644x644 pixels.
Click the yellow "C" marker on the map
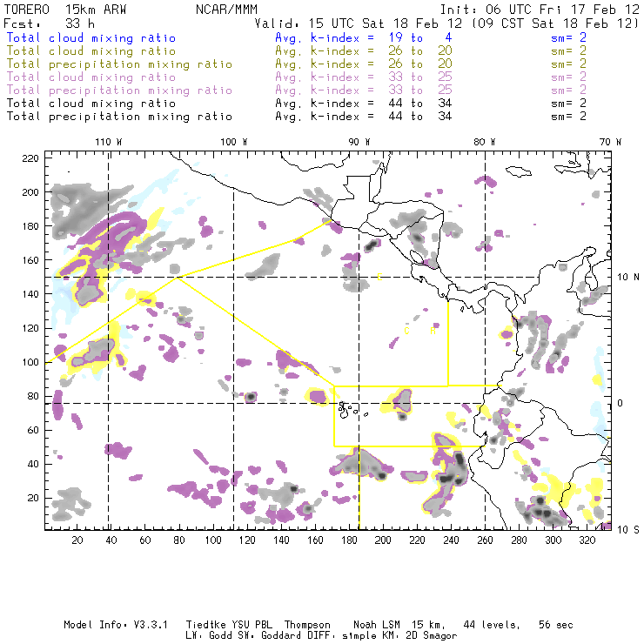click(406, 331)
